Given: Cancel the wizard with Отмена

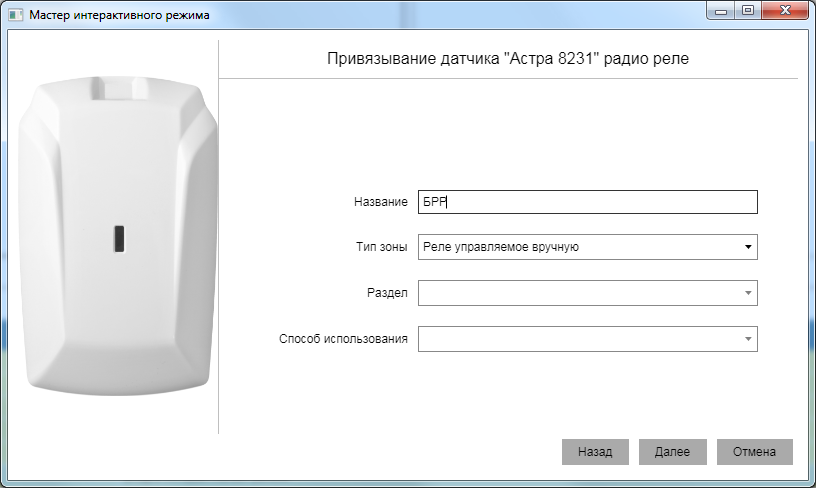Looking at the screenshot, I should (x=755, y=452).
